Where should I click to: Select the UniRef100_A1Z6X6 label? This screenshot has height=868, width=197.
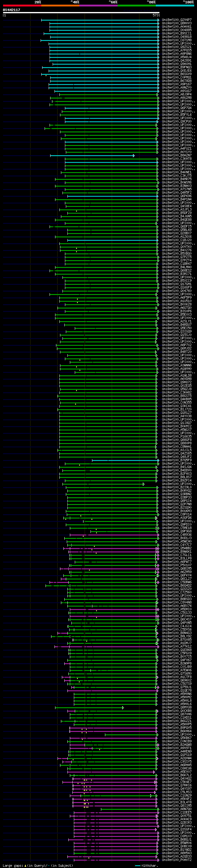177,236
